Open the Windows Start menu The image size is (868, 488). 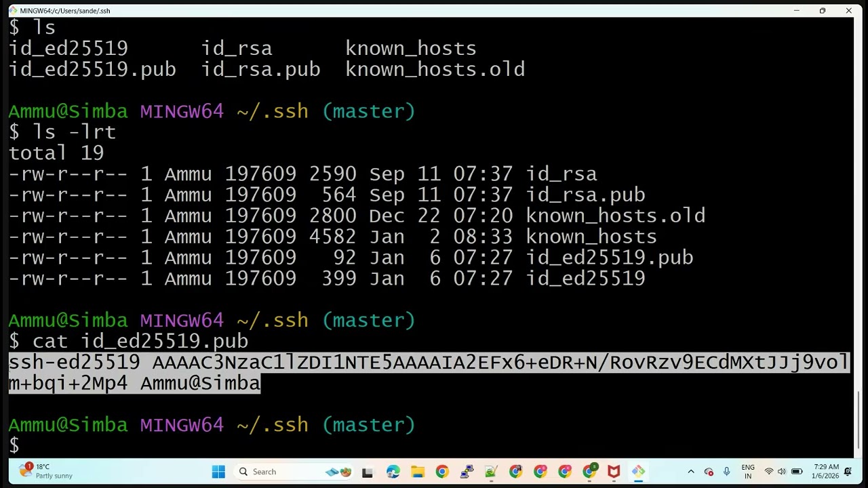tap(218, 472)
